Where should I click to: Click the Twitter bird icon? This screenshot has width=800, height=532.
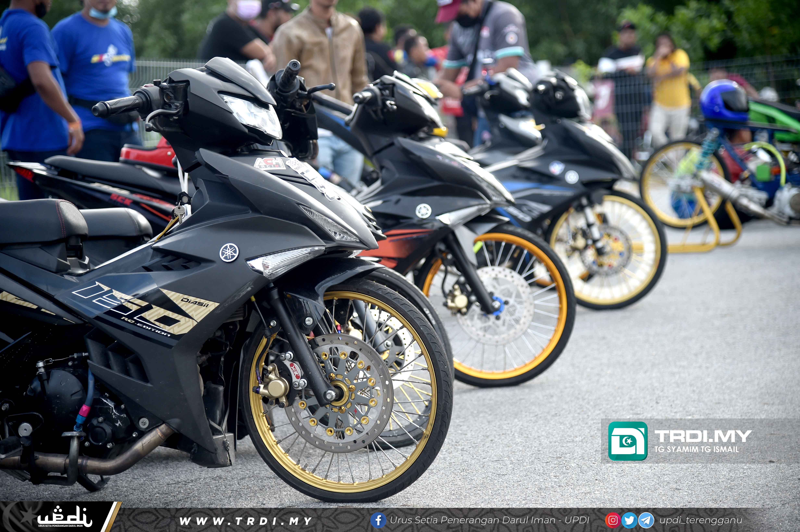(629, 520)
